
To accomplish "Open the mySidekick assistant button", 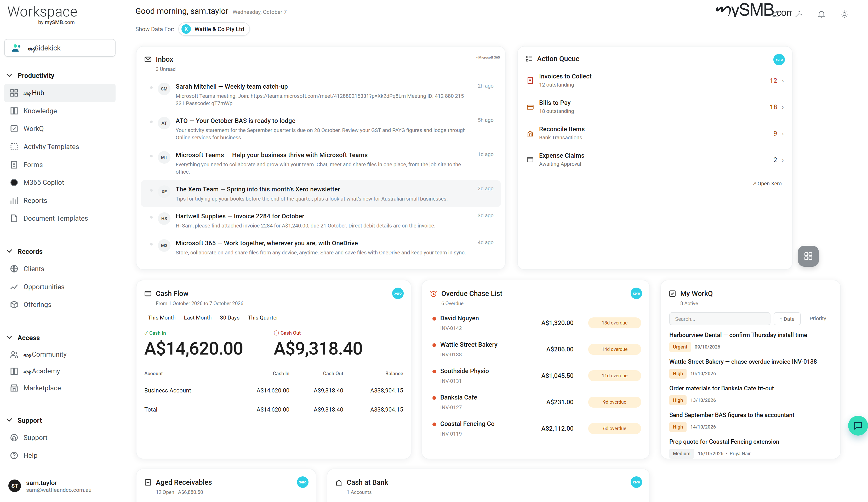I will coord(60,48).
